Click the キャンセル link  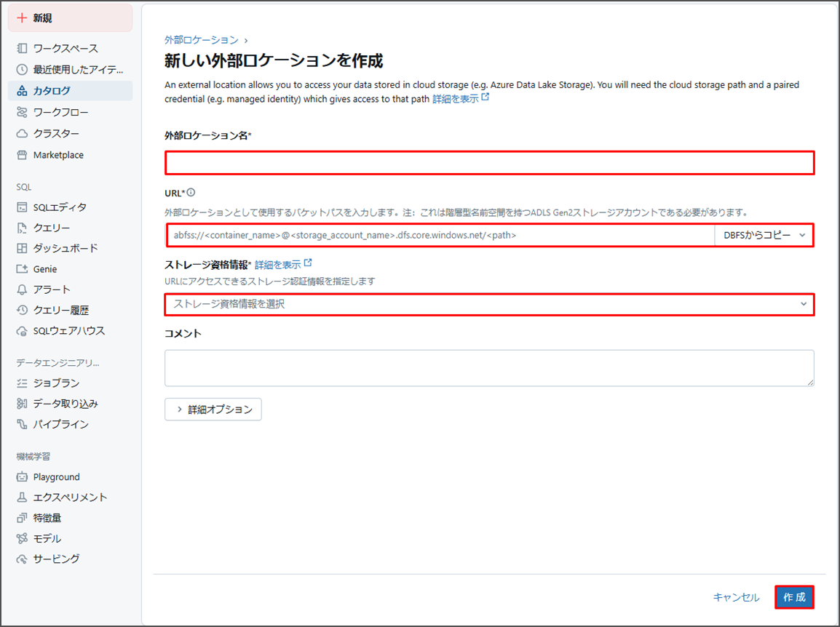736,597
